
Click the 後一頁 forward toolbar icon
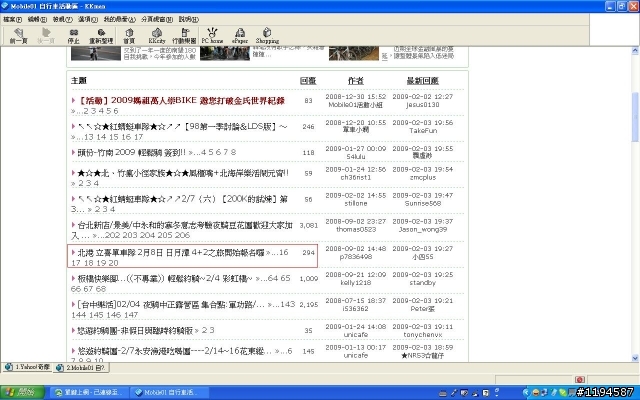[x=46, y=36]
